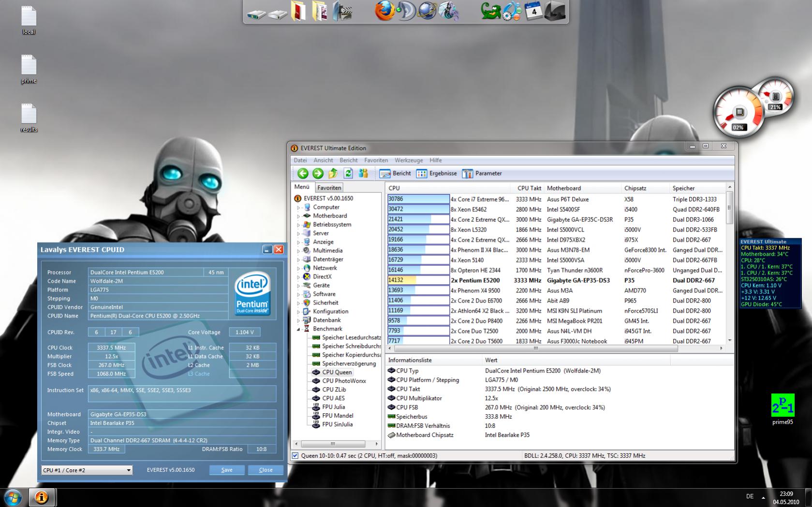812x507 pixels.
Task: Open the Datei menu
Action: (x=300, y=160)
